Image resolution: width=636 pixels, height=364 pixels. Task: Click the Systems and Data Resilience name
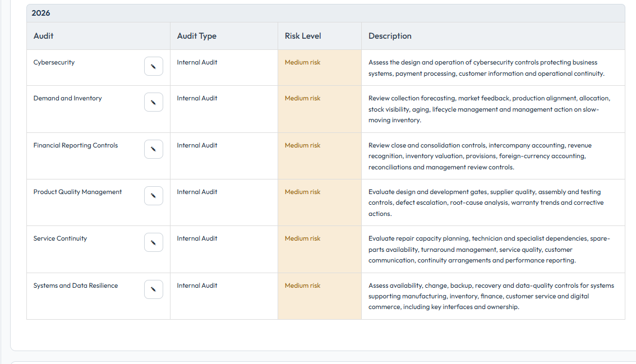click(x=76, y=285)
